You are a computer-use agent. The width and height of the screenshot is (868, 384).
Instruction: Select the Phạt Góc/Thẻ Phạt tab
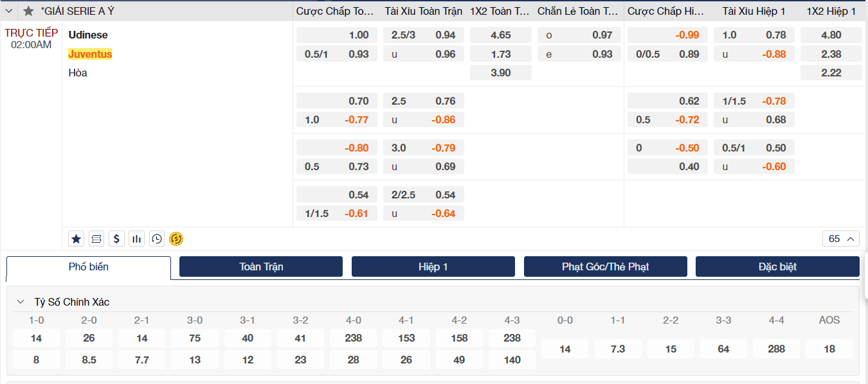pos(605,266)
